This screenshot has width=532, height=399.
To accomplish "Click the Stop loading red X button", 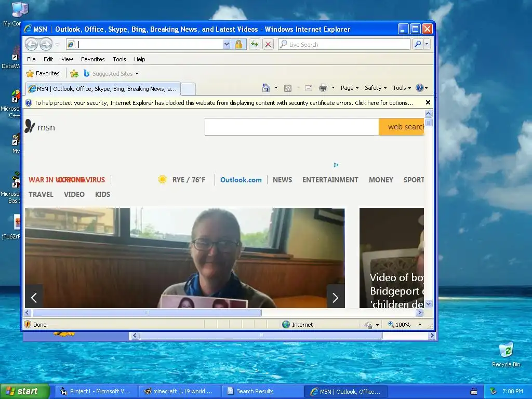I will tap(268, 45).
